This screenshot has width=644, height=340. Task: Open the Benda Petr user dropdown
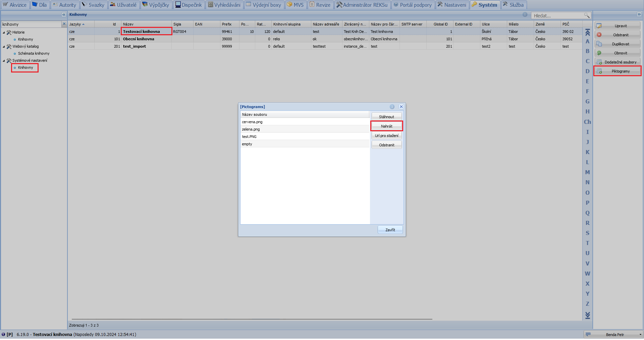click(x=640, y=335)
